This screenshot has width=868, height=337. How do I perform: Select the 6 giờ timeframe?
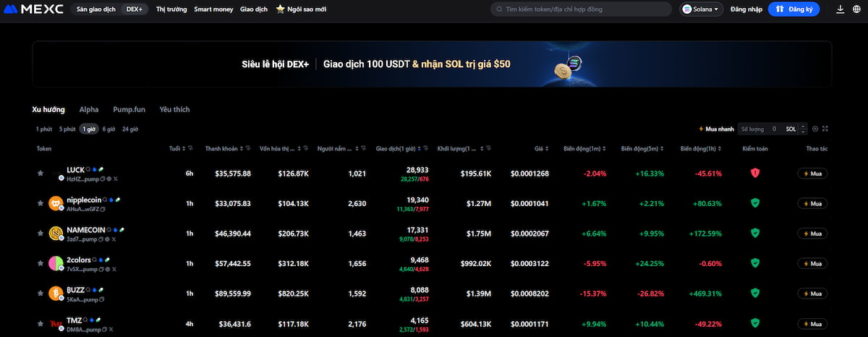click(x=109, y=129)
